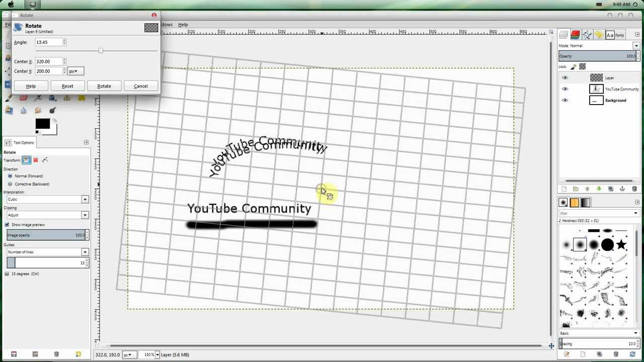Click Rotate button to apply rotation

(x=104, y=86)
